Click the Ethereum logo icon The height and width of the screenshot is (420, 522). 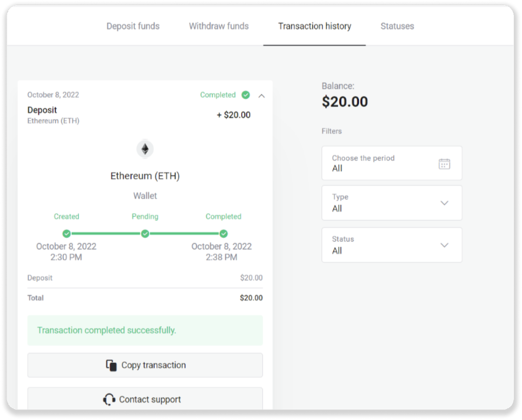click(x=145, y=149)
